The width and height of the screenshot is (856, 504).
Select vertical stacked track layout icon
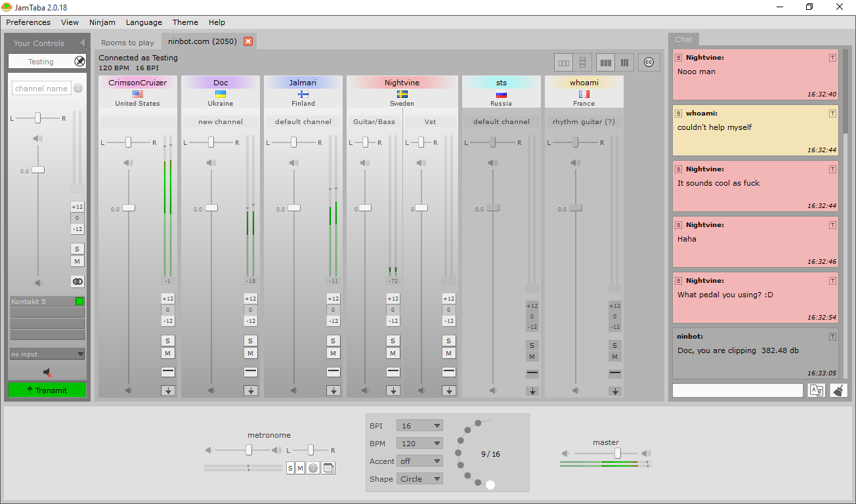point(583,62)
